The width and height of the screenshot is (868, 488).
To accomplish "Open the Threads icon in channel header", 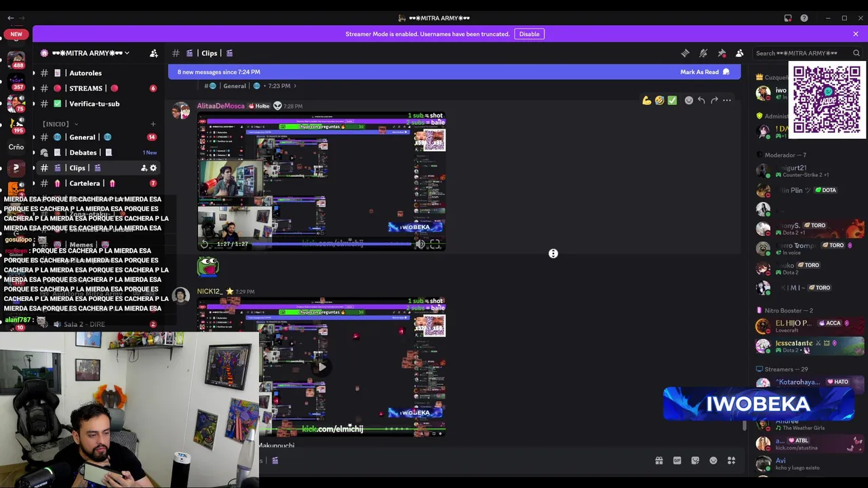I will [x=686, y=53].
